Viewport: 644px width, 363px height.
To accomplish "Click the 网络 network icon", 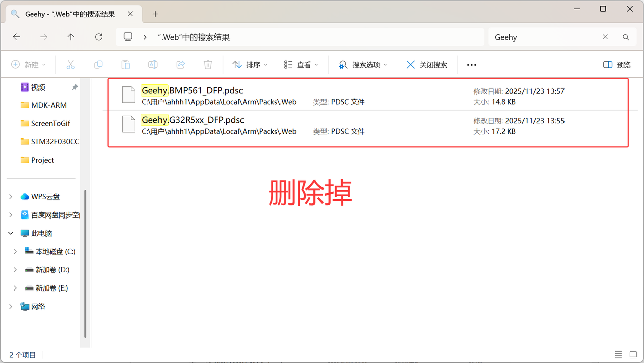I will [x=25, y=307].
